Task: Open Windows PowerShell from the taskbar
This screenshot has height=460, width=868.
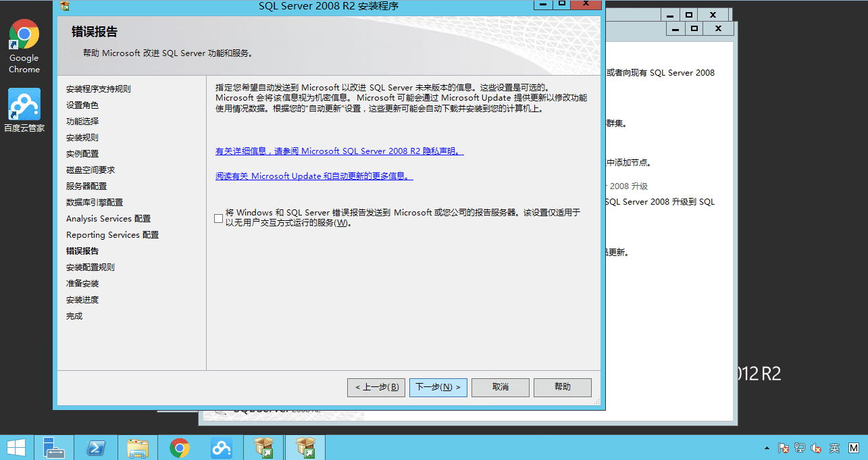Action: [96, 447]
